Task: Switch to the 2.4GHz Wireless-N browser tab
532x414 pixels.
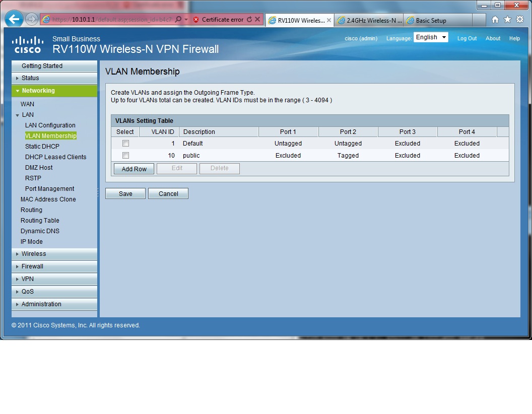Action: [x=369, y=20]
